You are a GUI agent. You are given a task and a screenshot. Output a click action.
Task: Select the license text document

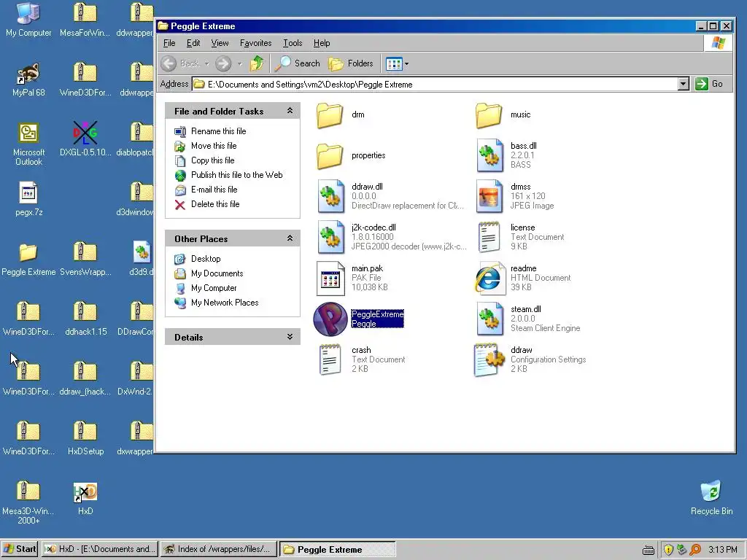click(490, 237)
